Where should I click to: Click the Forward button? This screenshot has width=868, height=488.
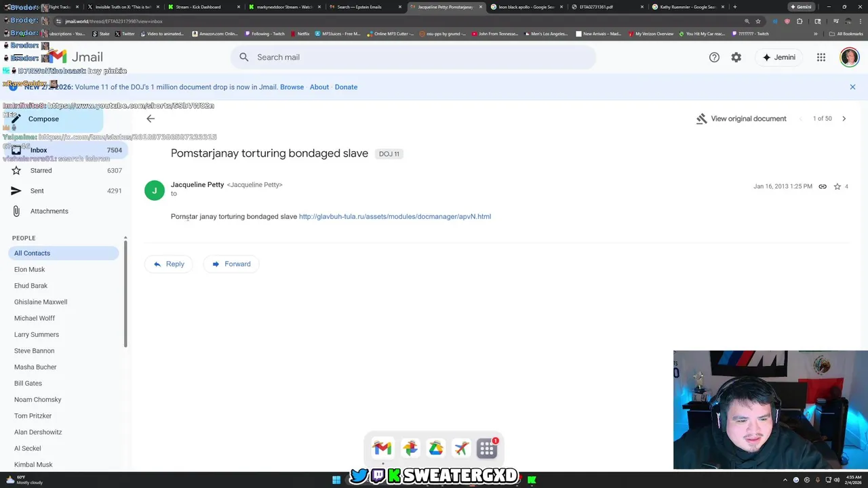click(231, 264)
